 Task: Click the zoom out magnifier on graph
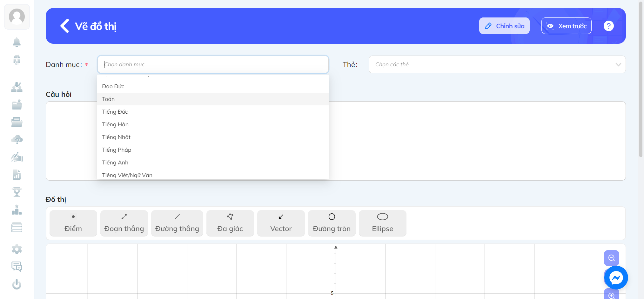pos(612,258)
